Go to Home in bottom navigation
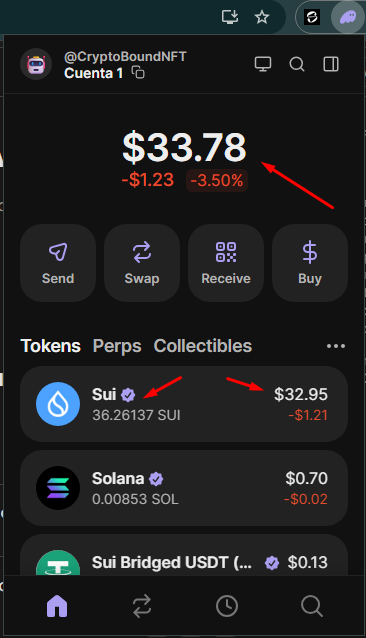366x638 pixels. click(x=57, y=606)
